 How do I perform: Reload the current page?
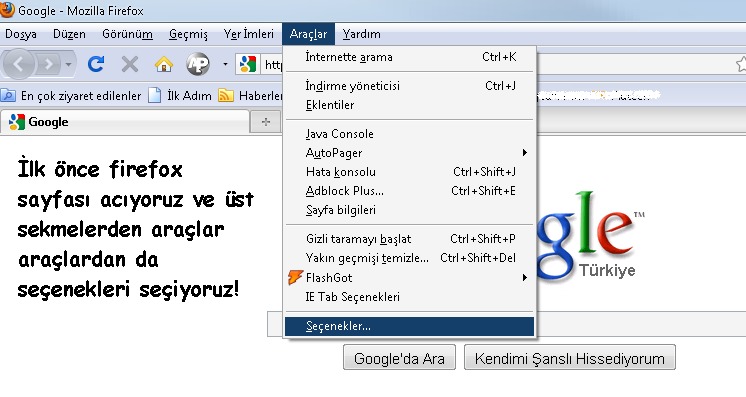96,64
